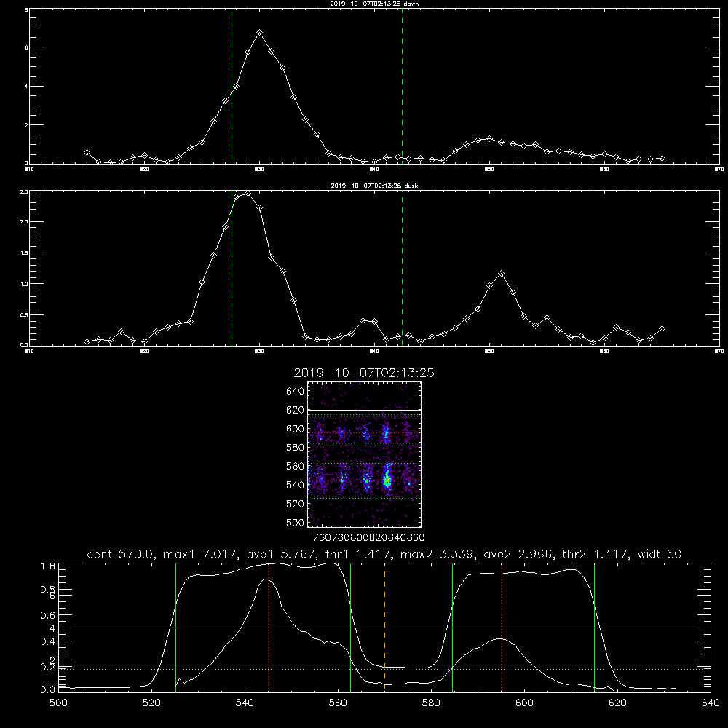728x728 pixels.
Task: Click the secondary dusk peak near 851
Action: pyautogui.click(x=501, y=274)
